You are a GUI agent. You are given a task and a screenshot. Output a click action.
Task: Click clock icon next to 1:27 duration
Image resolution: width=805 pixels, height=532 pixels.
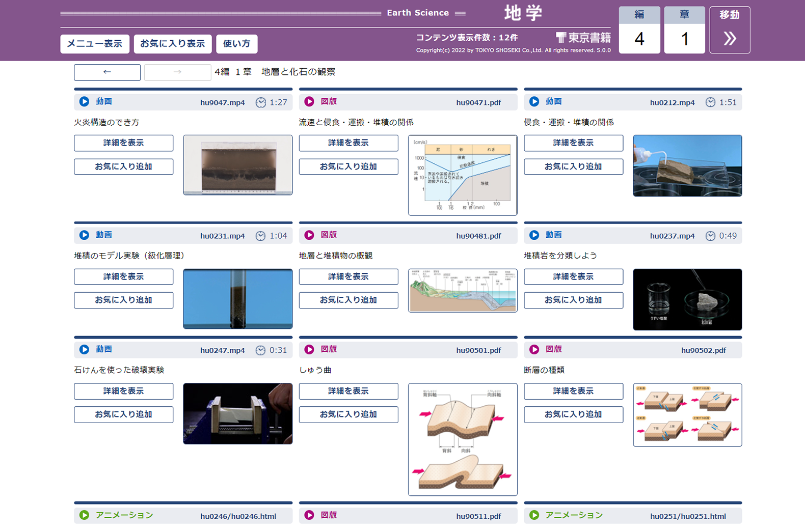tap(260, 102)
